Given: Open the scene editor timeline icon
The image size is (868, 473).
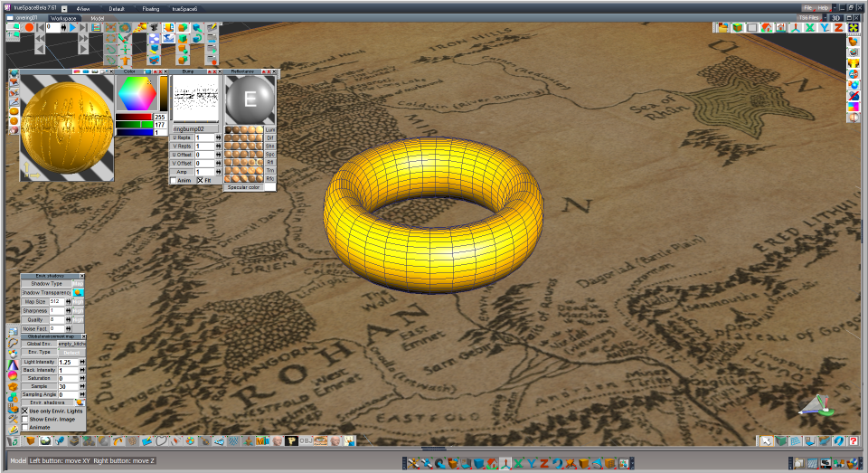Looking at the screenshot, I should (x=96, y=27).
